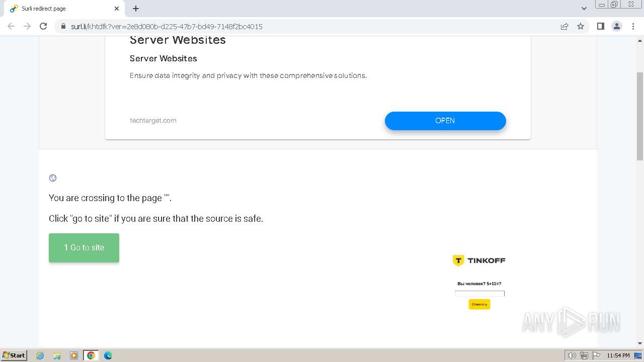Image resolution: width=644 pixels, height=362 pixels.
Task: Open the tab search dropdown arrow
Action: 584,9
